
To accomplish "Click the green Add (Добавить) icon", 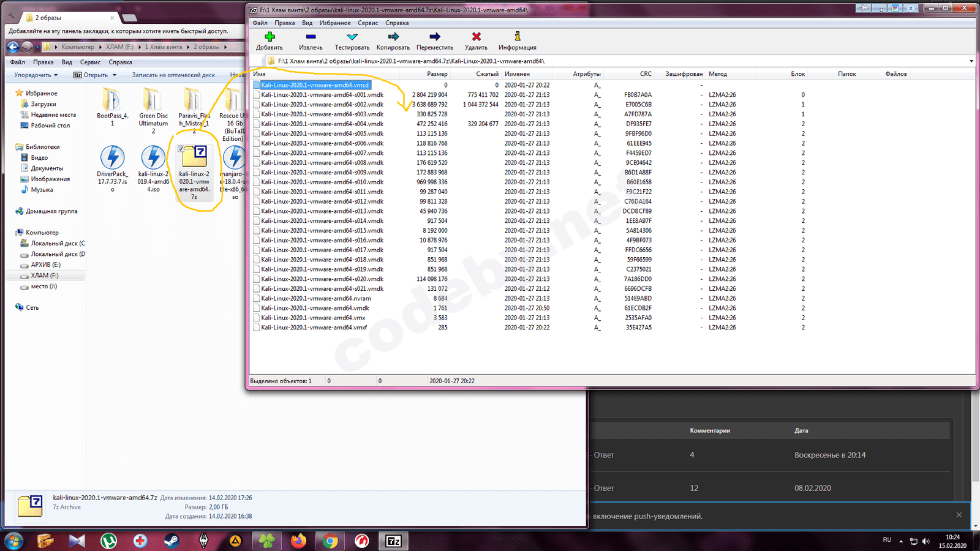I will click(x=269, y=37).
